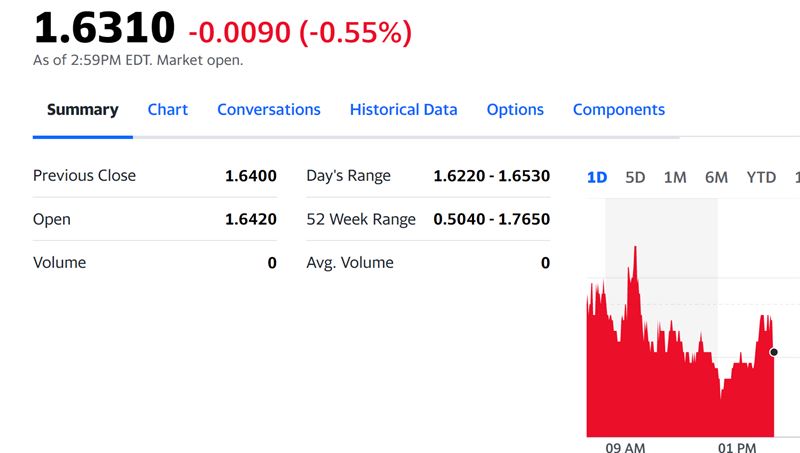Go to the Historical Data tab

[403, 110]
